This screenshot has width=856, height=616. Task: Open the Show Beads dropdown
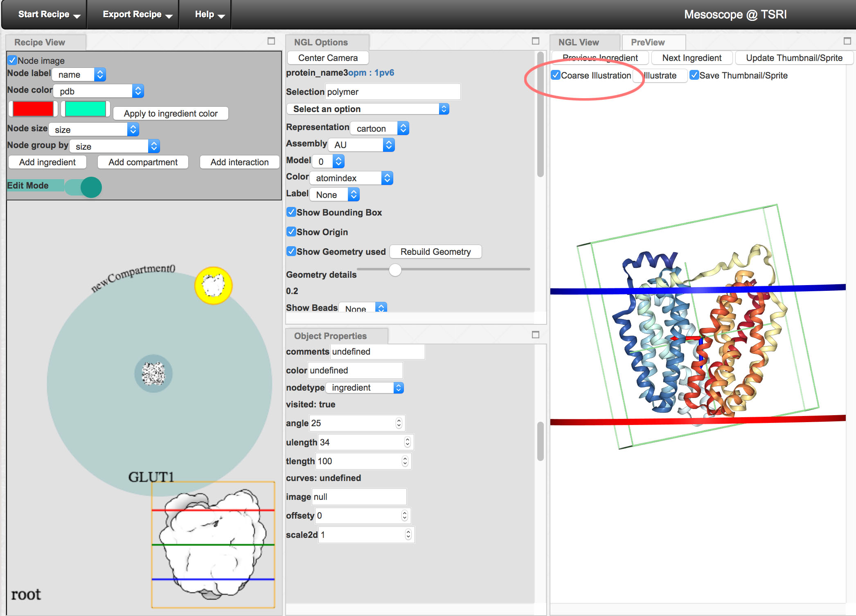point(363,308)
